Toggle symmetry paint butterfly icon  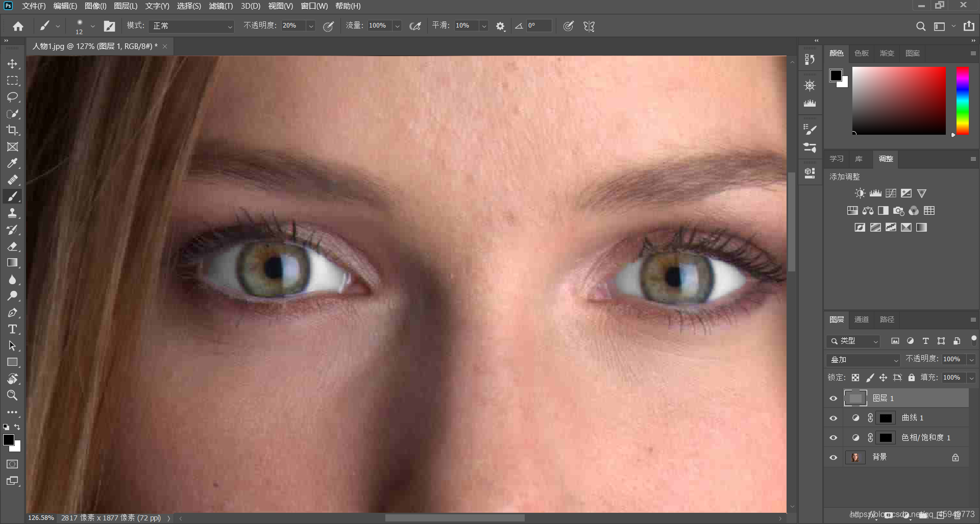[589, 26]
